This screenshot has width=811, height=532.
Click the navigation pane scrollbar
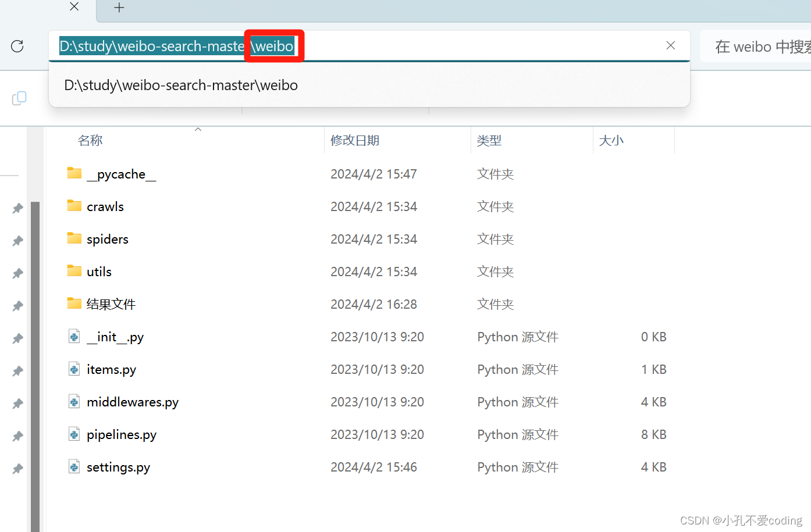35,366
